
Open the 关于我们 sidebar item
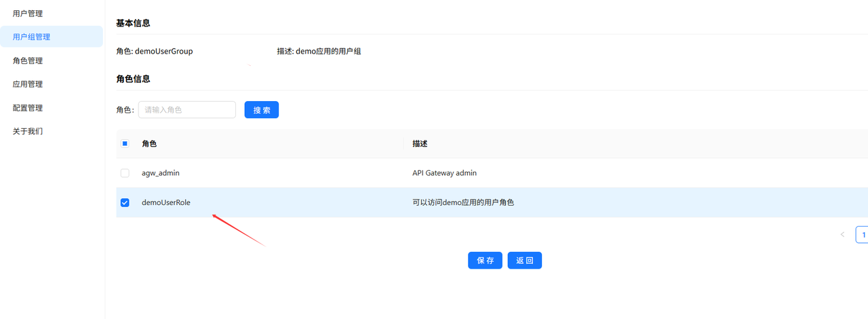click(x=28, y=131)
